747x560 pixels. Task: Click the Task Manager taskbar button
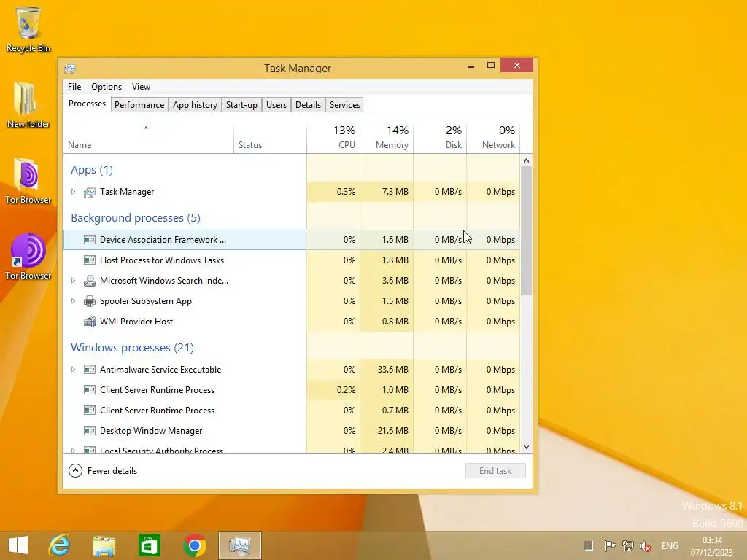tap(240, 545)
